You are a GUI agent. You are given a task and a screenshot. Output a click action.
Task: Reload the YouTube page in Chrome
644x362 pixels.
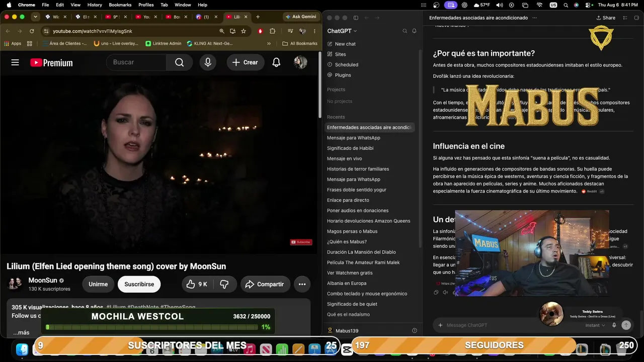pyautogui.click(x=32, y=31)
